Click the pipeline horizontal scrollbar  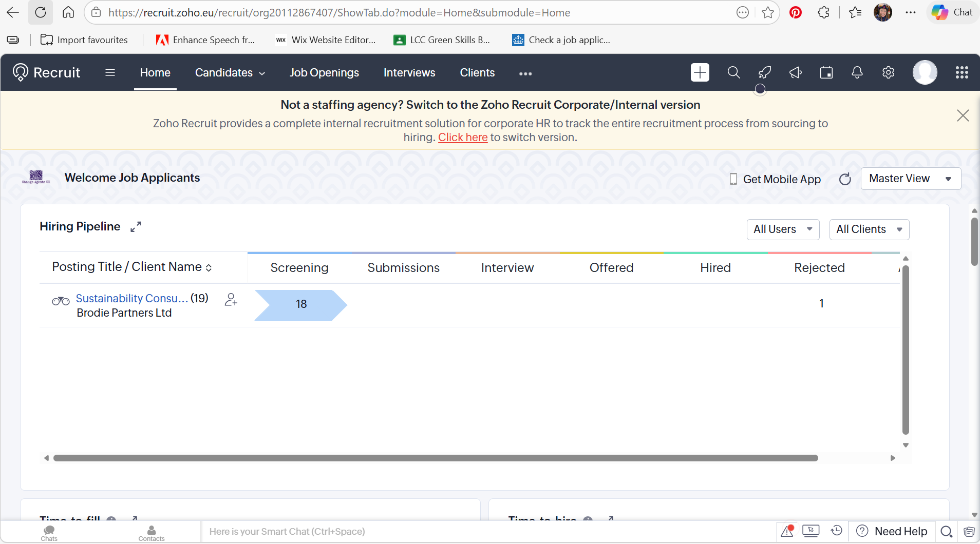436,458
